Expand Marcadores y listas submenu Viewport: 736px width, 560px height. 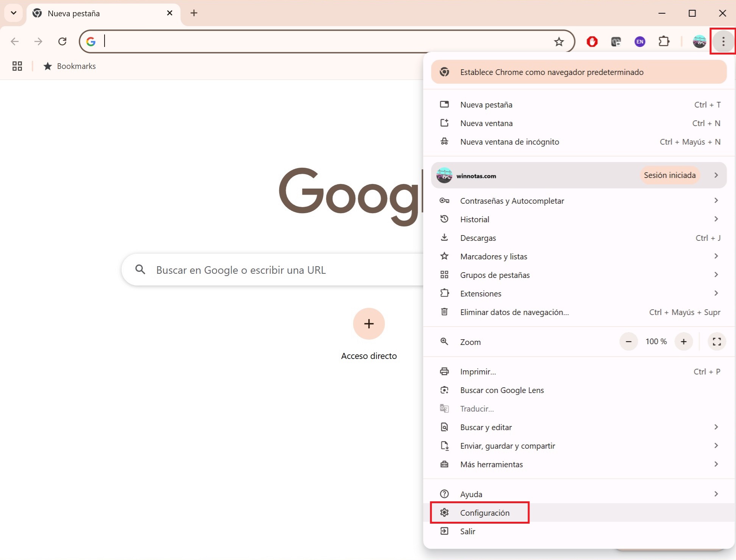coord(579,256)
